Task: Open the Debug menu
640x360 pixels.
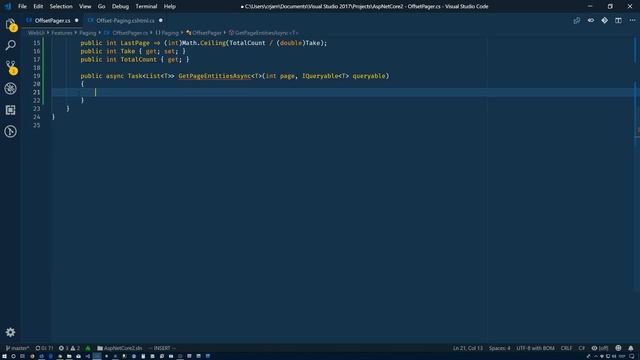Action: pos(120,7)
